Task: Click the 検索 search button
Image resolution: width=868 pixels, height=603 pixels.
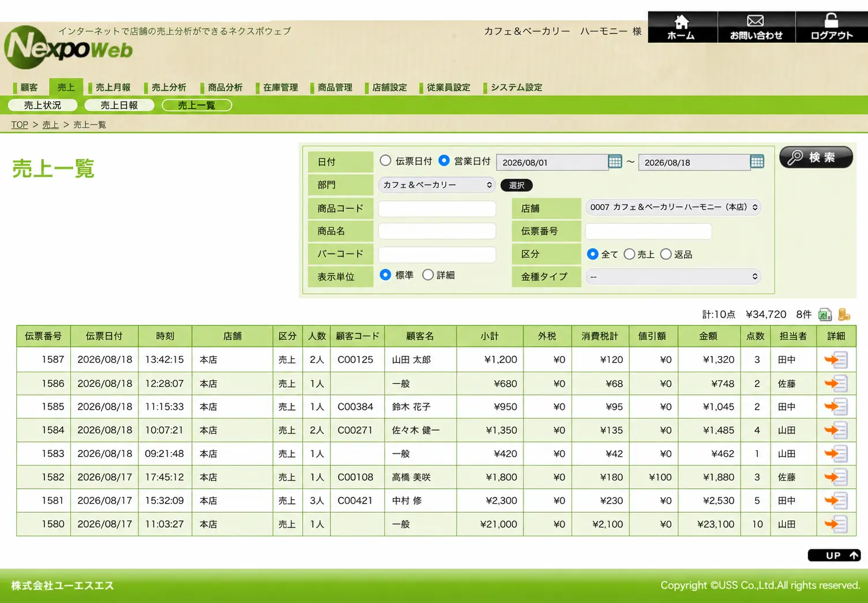Action: pyautogui.click(x=816, y=157)
